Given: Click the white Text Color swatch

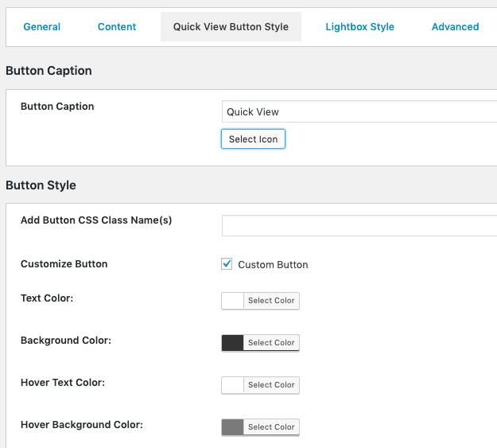Looking at the screenshot, I should click(x=232, y=301).
